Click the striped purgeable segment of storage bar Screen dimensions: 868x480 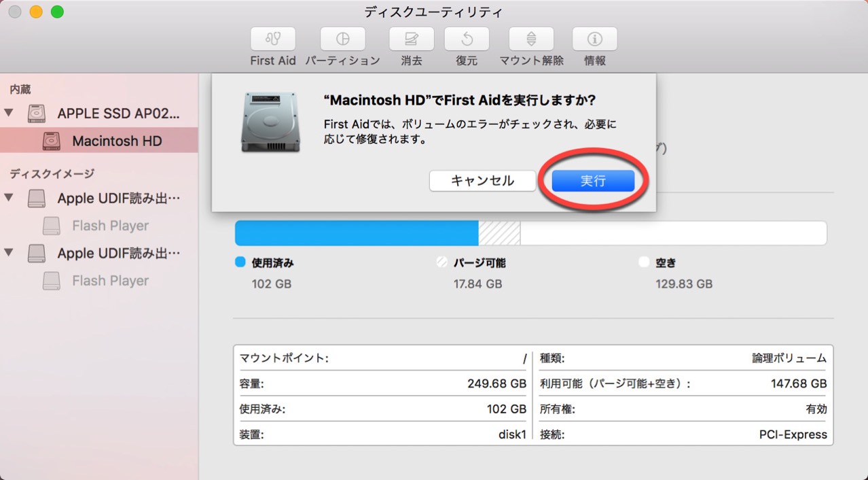pos(499,233)
